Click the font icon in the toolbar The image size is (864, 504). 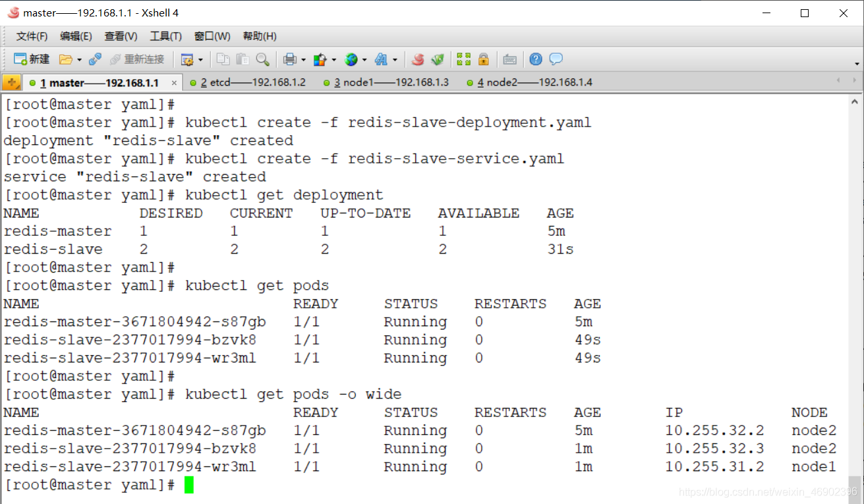pyautogui.click(x=381, y=59)
